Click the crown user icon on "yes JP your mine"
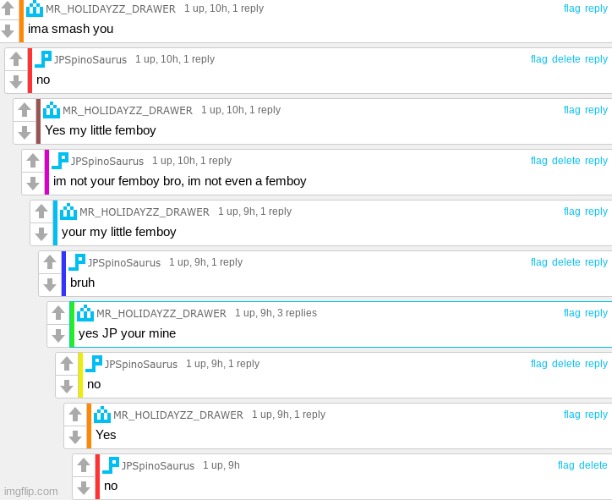This screenshot has width=612, height=500. click(86, 313)
